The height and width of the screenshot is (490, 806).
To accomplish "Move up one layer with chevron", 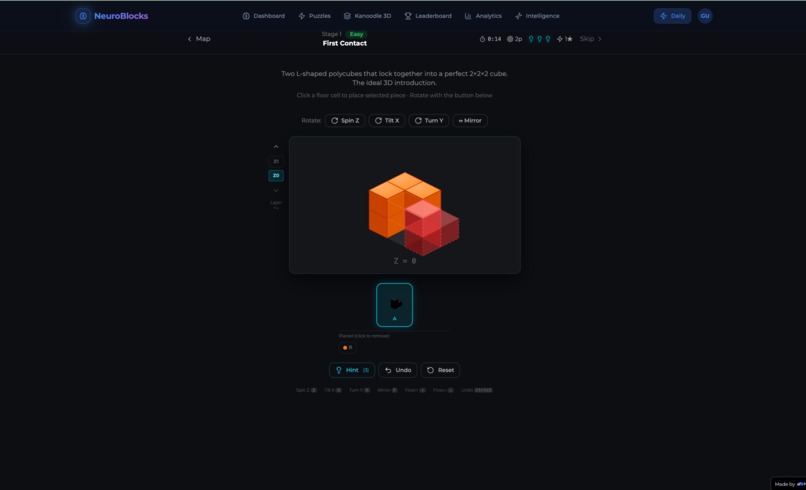I will point(276,147).
